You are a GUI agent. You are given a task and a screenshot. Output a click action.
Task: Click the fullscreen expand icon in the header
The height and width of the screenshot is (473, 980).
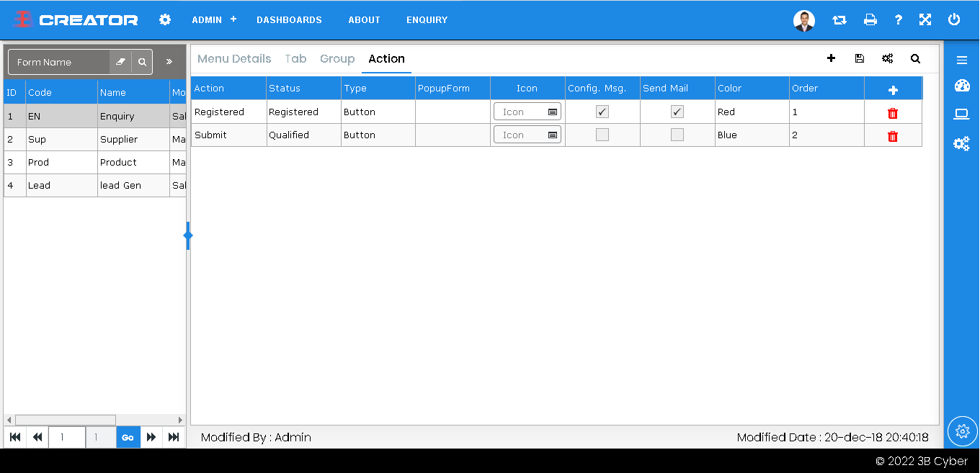tap(925, 20)
